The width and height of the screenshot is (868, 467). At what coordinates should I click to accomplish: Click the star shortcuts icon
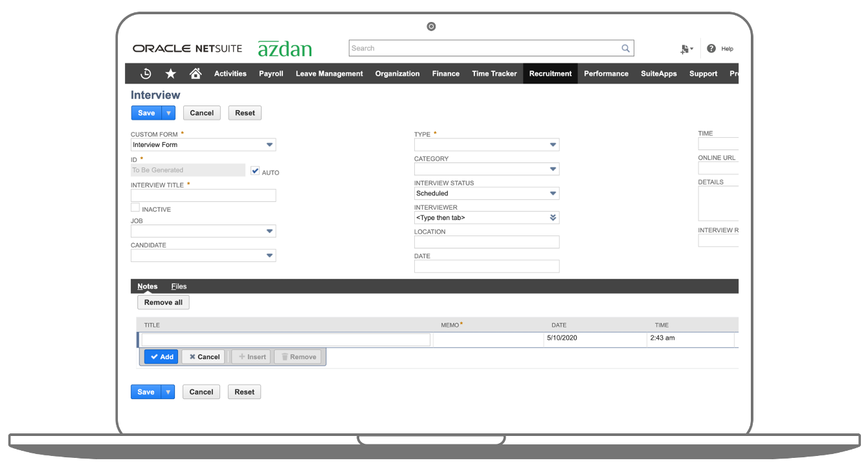(x=170, y=73)
